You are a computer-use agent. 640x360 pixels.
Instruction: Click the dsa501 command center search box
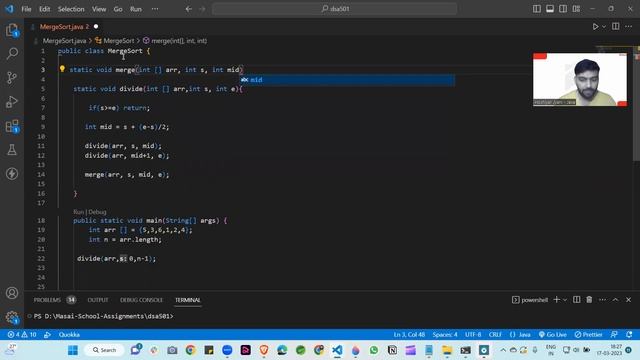click(x=334, y=9)
